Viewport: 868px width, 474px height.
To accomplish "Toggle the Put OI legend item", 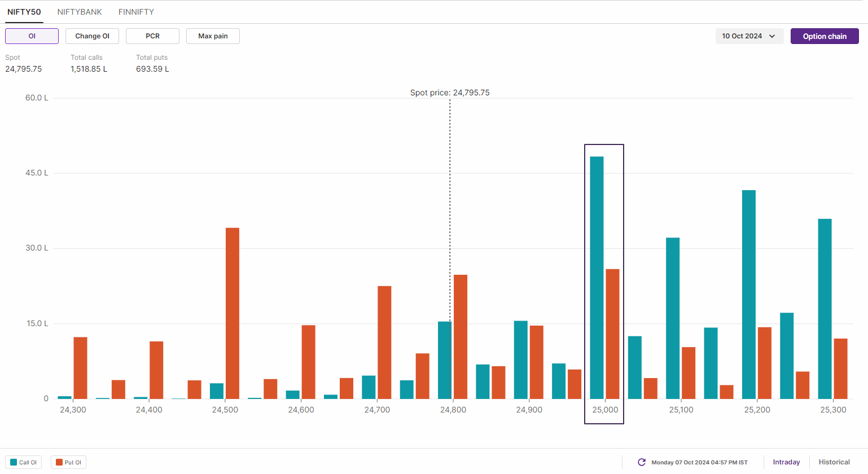I will coord(68,462).
